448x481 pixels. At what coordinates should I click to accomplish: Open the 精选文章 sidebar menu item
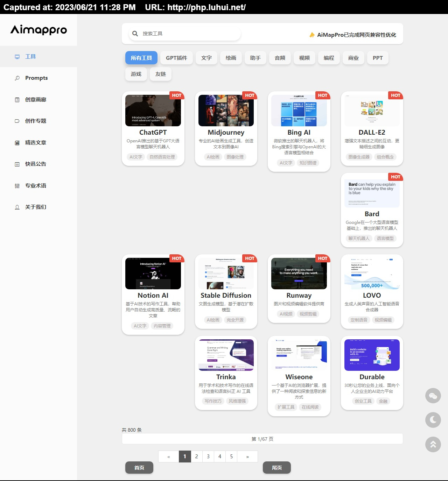[x=38, y=143]
